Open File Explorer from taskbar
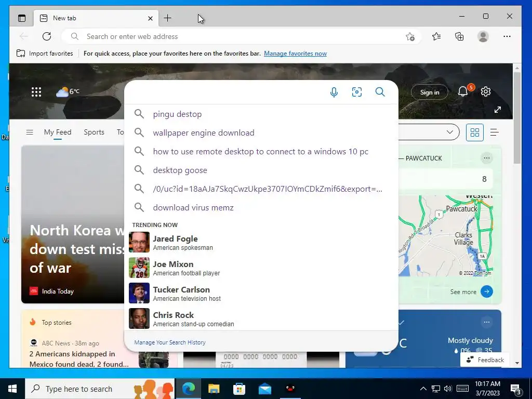Viewport: 532px width, 399px height. pyautogui.click(x=214, y=389)
